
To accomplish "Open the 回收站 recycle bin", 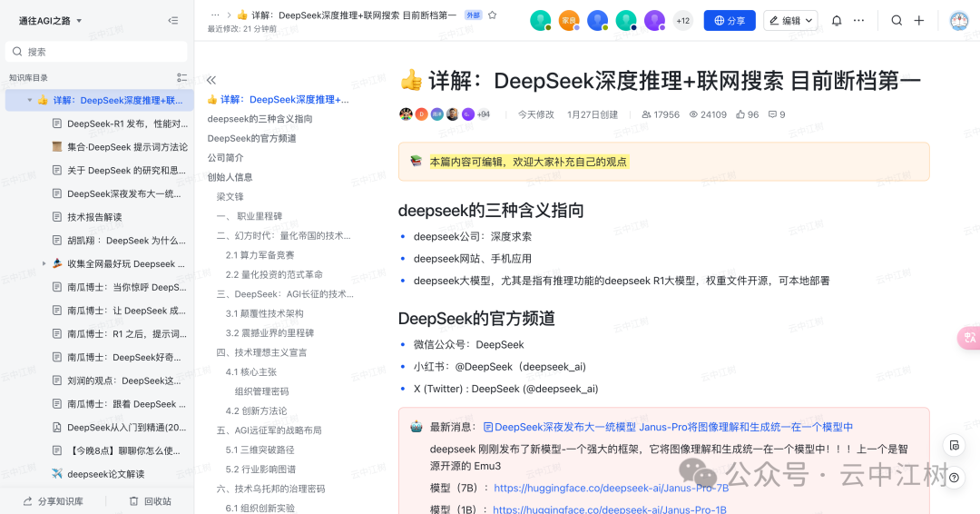I will click(150, 501).
